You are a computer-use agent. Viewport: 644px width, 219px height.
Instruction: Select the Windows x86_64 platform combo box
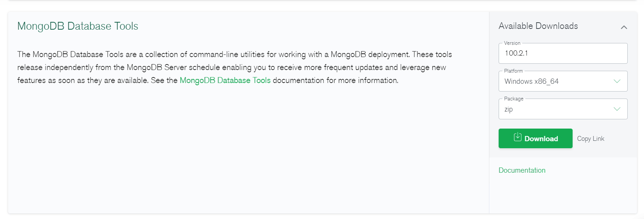point(563,81)
